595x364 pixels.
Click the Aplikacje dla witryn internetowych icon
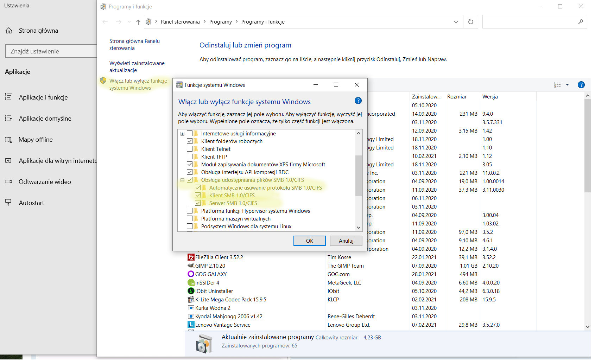(x=8, y=160)
